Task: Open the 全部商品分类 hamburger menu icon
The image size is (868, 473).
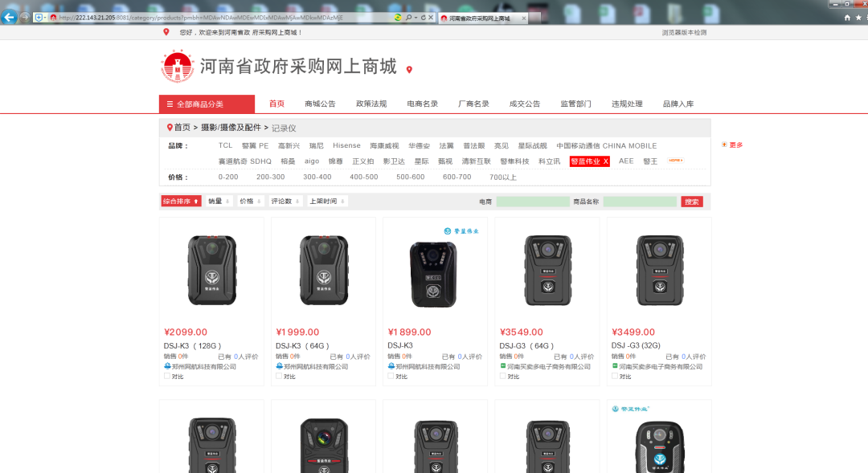Action: point(168,104)
